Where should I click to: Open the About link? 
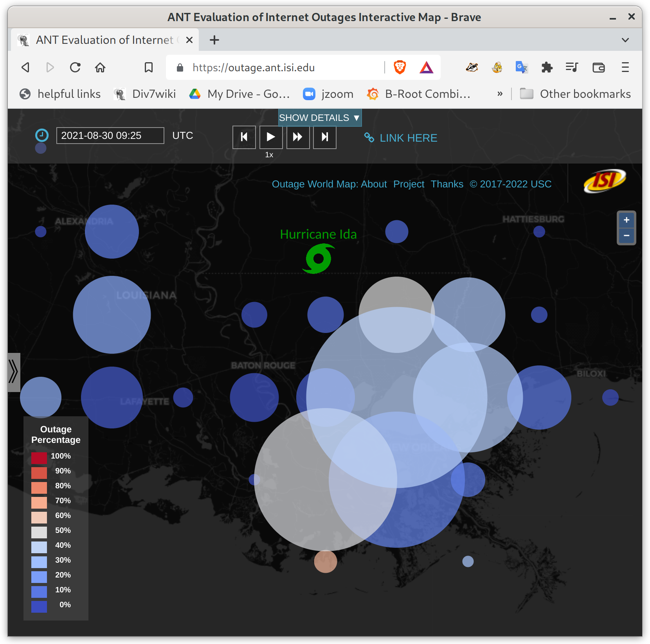[374, 184]
